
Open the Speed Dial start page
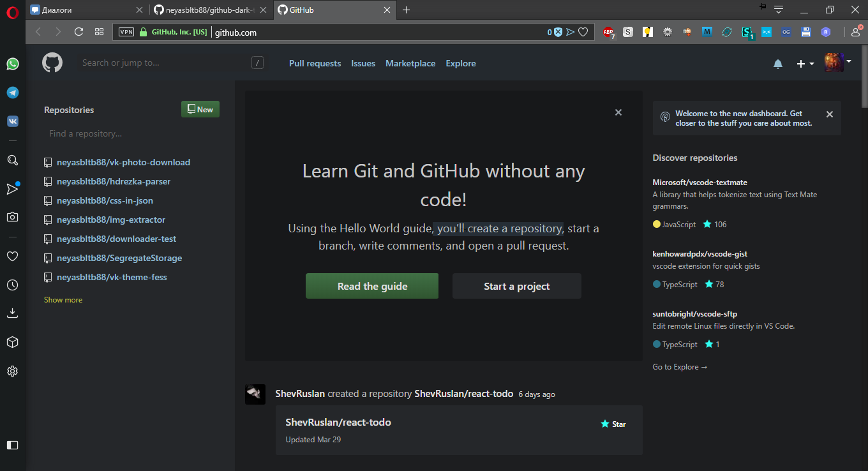point(99,31)
